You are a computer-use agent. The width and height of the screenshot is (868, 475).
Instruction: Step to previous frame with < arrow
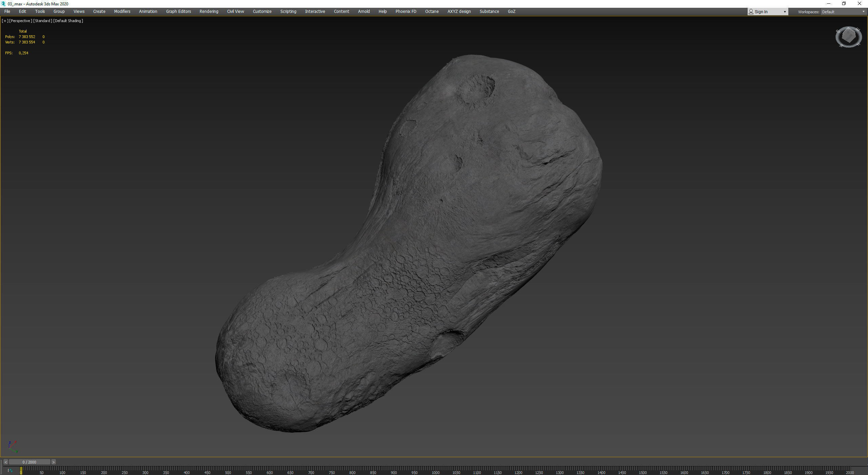coord(6,462)
